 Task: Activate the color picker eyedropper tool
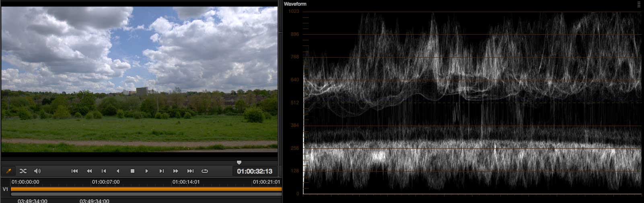(x=8, y=171)
